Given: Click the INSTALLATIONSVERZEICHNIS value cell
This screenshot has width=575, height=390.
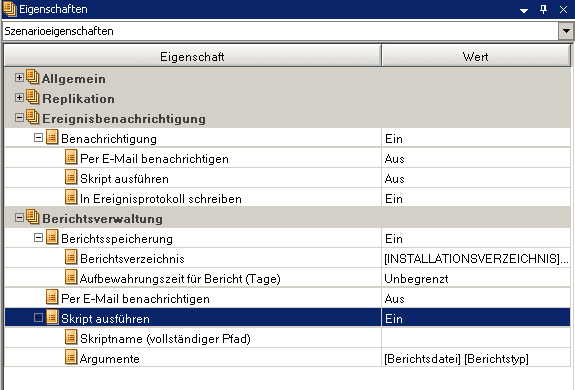Looking at the screenshot, I should 476,258.
